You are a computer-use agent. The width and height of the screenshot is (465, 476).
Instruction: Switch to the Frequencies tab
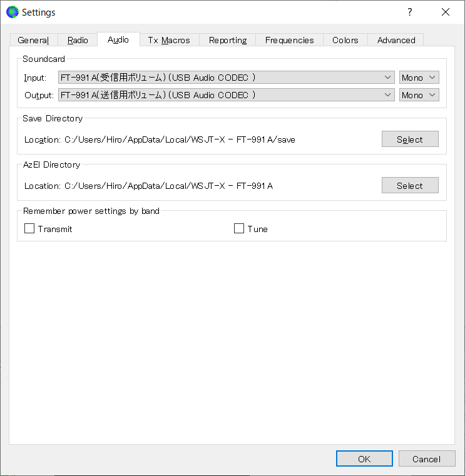pyautogui.click(x=289, y=40)
